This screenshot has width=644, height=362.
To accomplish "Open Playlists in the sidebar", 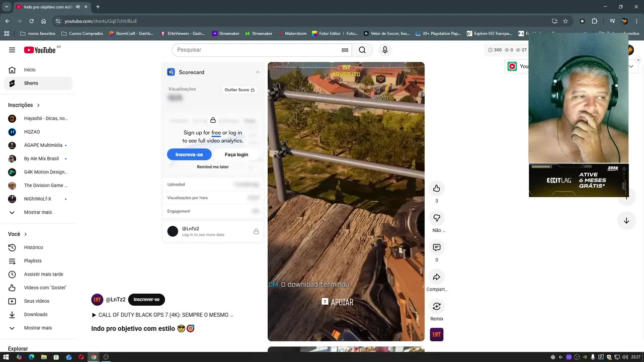I will [38, 261].
